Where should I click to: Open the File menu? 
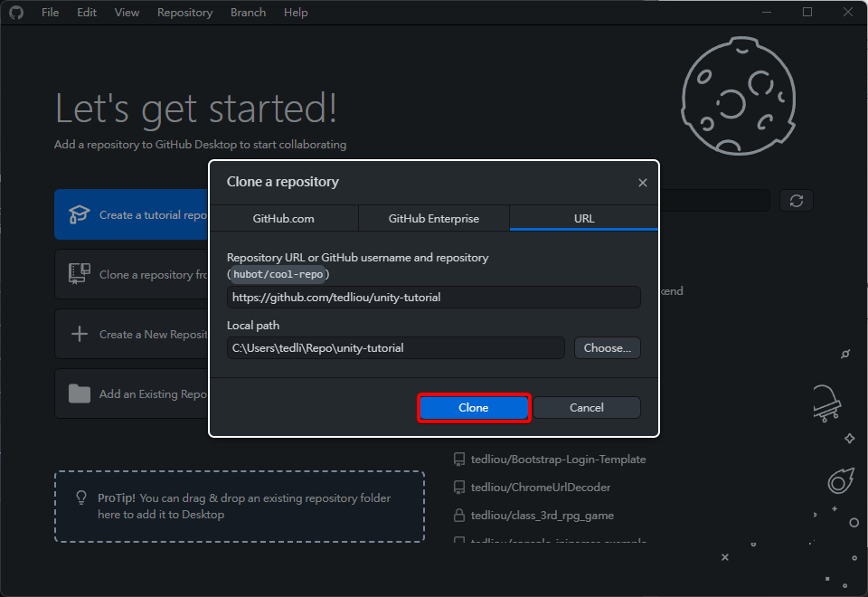coord(50,12)
